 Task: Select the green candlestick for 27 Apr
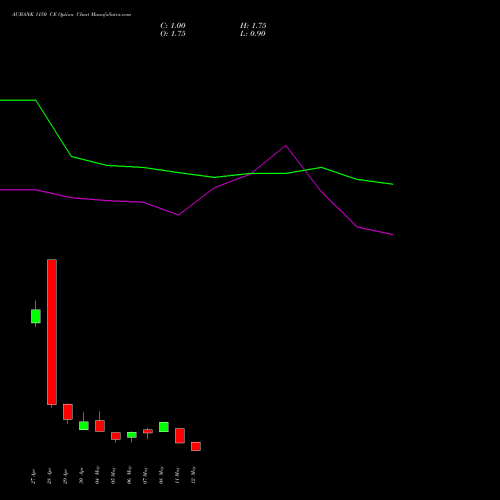coord(36,316)
